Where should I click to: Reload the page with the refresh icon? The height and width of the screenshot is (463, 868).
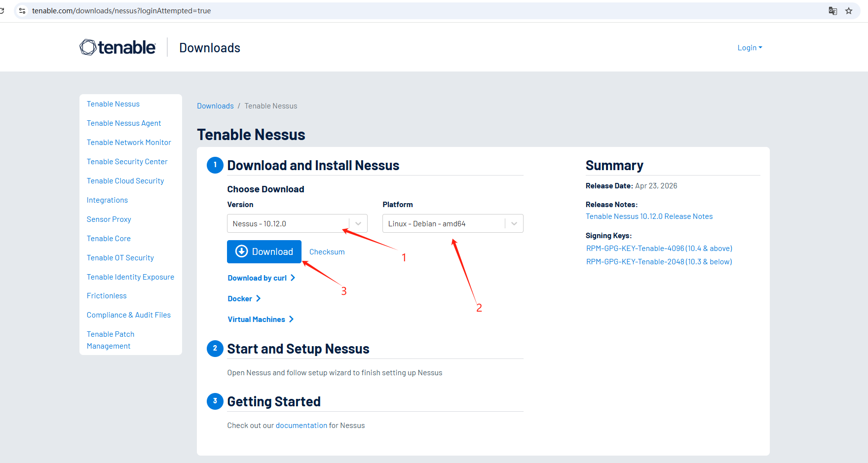1,11
